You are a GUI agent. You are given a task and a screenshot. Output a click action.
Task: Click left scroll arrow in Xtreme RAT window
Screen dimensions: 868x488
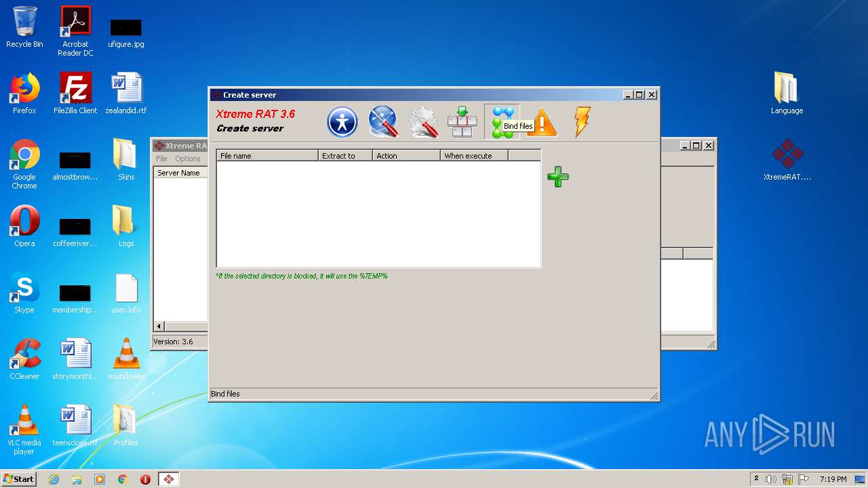[159, 326]
